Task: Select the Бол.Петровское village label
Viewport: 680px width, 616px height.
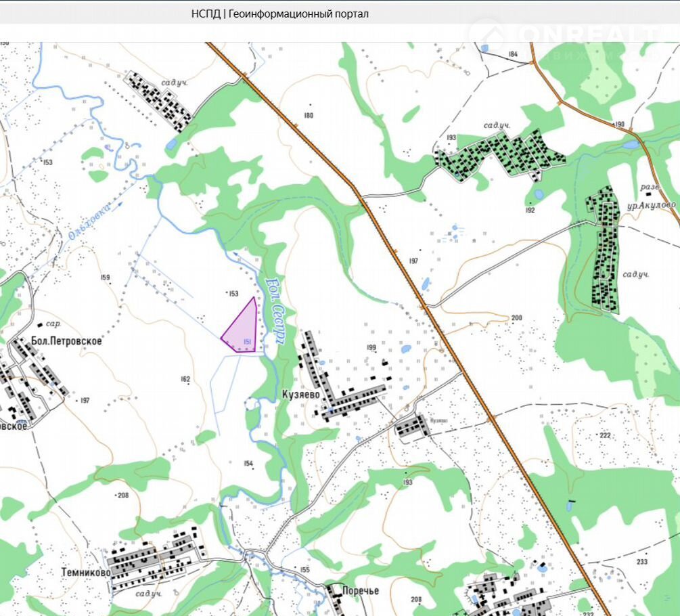Action: tap(66, 340)
